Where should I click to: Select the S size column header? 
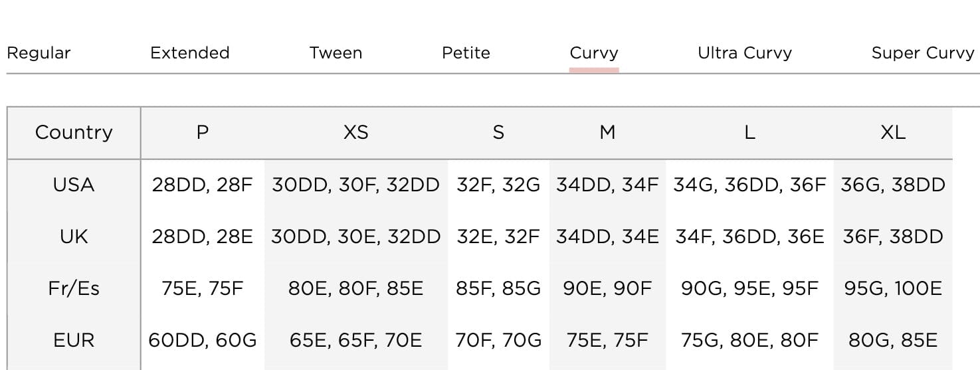498,132
